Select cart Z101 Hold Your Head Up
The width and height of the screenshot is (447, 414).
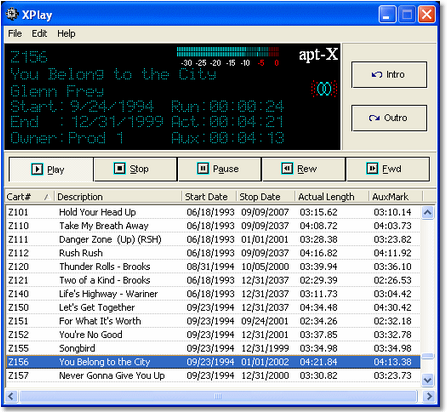213,212
